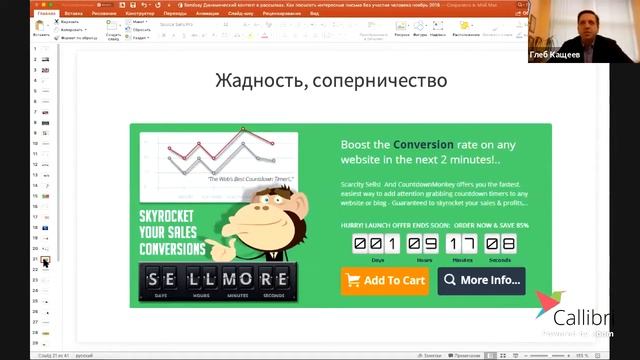Open the Shapes (Фигуры) dropdown arrow
Screen dimensions: 640x360
426,26
